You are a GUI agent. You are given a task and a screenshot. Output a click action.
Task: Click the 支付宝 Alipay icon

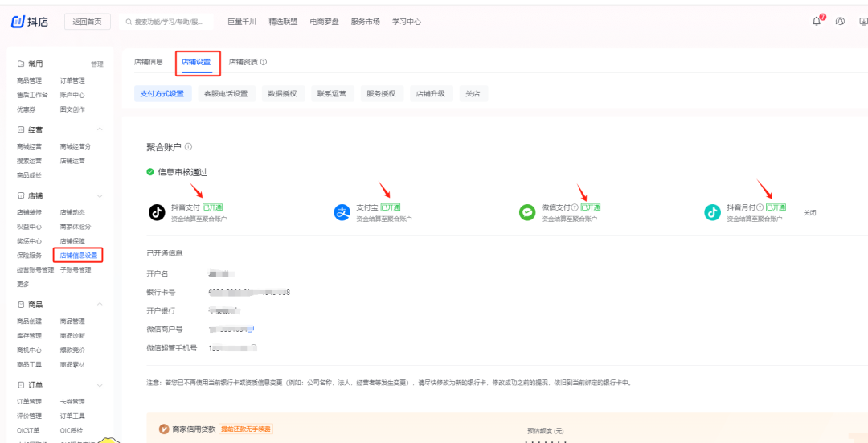coord(342,212)
